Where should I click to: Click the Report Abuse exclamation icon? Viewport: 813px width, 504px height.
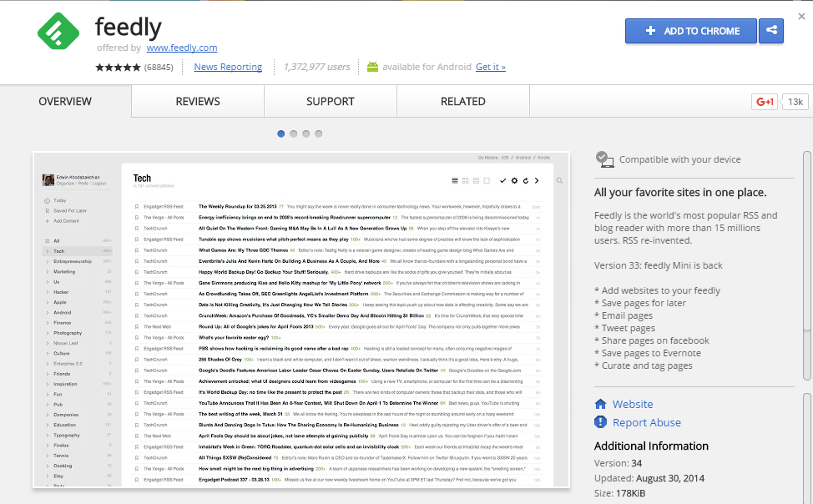600,422
